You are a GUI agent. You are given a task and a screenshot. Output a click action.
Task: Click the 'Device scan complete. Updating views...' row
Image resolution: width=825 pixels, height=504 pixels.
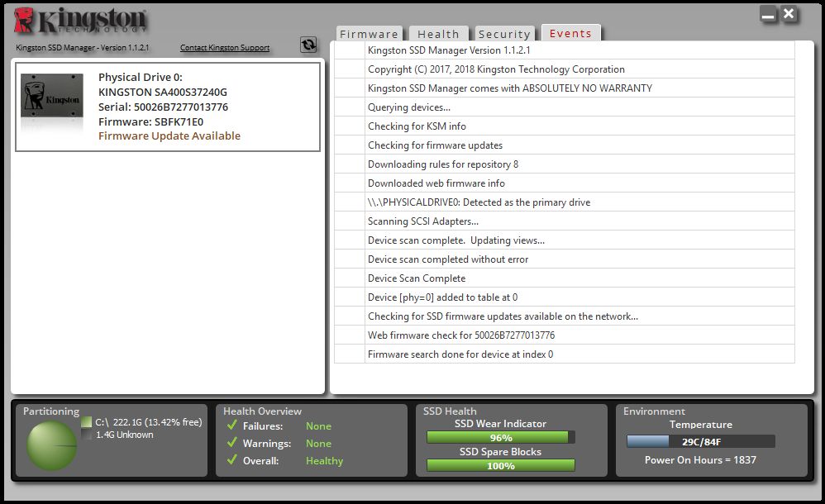(x=564, y=240)
